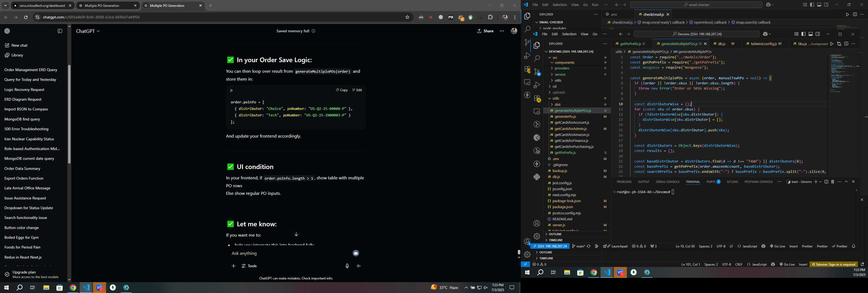The height and width of the screenshot is (293, 868).
Task: Click the scroll-to-bottom arrow in ChatGPT chat
Action: pos(296,234)
